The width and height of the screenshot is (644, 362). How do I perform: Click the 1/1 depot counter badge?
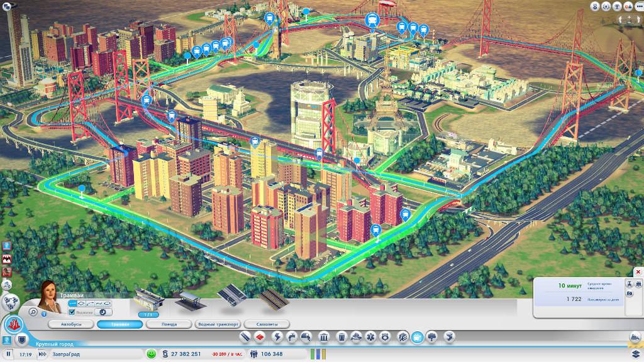coord(148,315)
